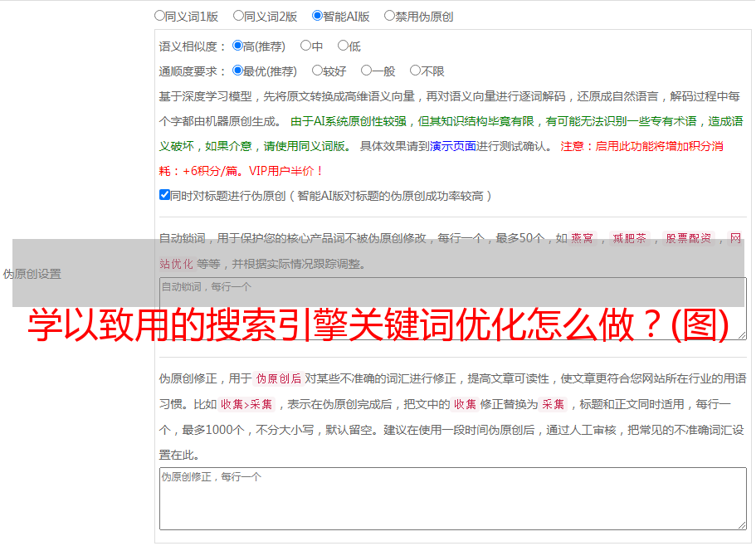Screen dimensions: 756x546
Task: Set 通顺度要求 to 最优(推荐)
Action: tap(238, 71)
